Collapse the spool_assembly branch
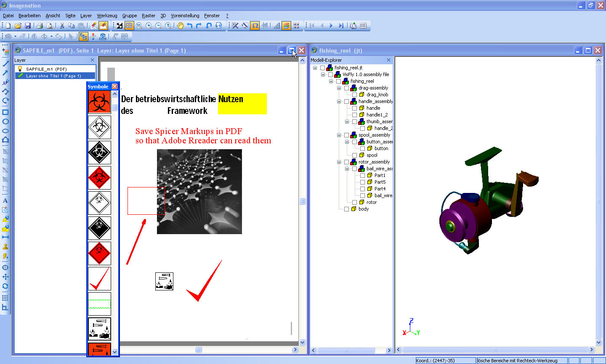The height and width of the screenshot is (364, 606). click(x=339, y=135)
